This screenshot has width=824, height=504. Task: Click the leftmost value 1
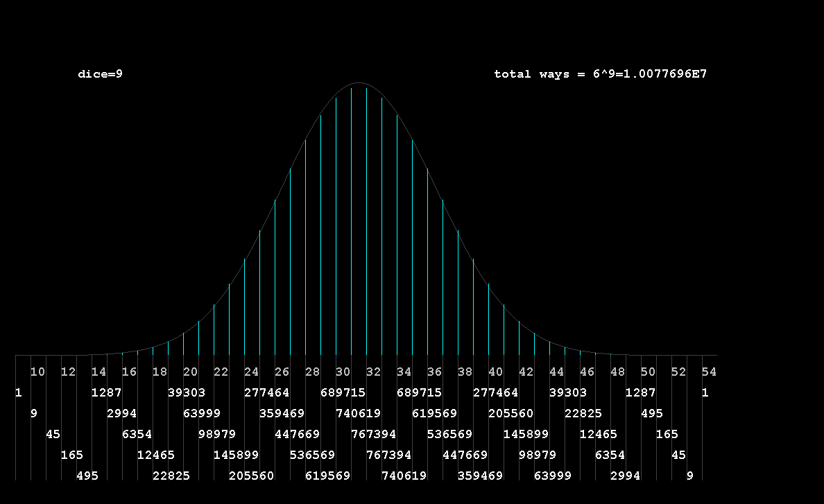(18, 393)
